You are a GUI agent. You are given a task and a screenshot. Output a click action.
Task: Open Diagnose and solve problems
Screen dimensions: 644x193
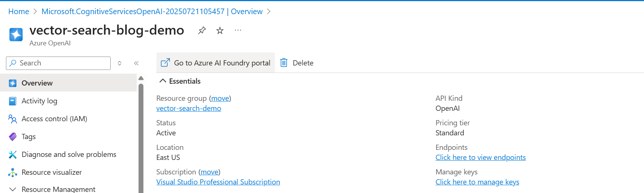click(69, 154)
